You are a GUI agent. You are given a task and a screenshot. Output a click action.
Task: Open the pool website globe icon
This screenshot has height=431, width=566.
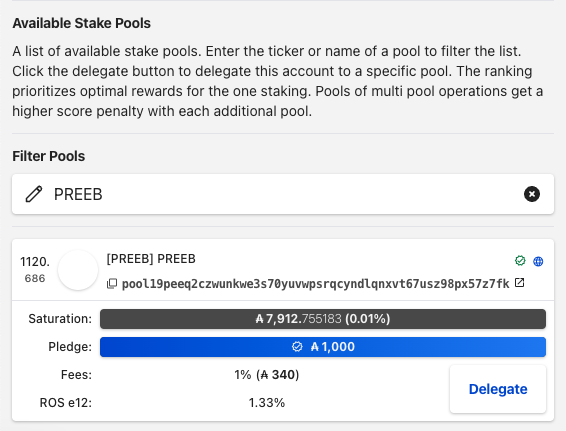point(538,261)
